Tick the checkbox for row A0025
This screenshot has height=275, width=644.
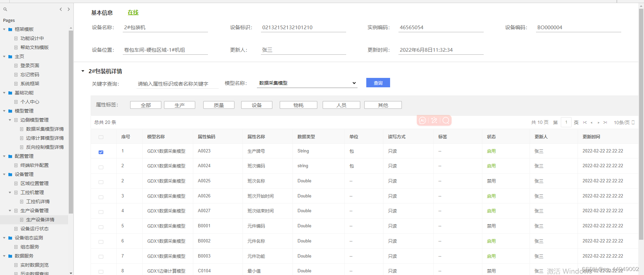101,182
